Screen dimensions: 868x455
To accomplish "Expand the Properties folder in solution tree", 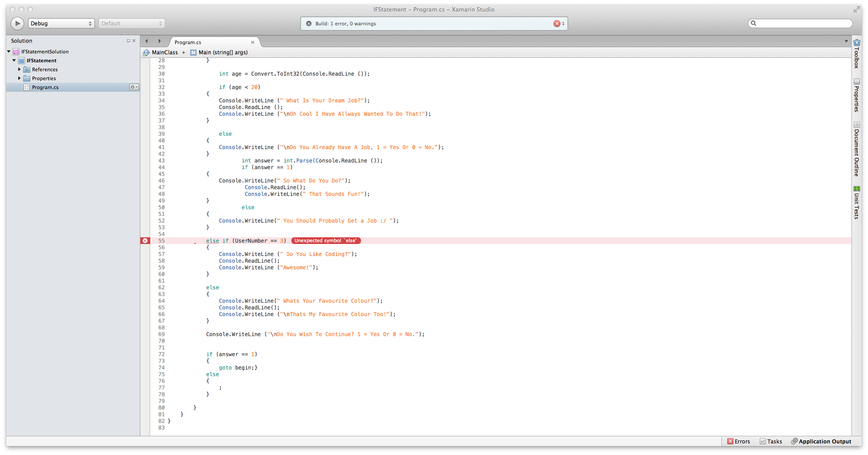I will pyautogui.click(x=19, y=78).
